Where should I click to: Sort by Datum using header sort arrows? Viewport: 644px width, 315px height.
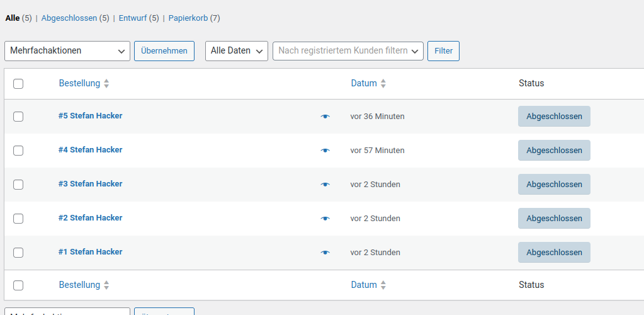tap(383, 84)
